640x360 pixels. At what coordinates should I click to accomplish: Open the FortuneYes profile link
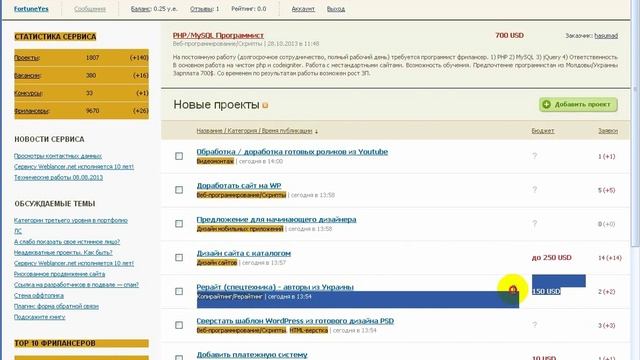(x=31, y=9)
